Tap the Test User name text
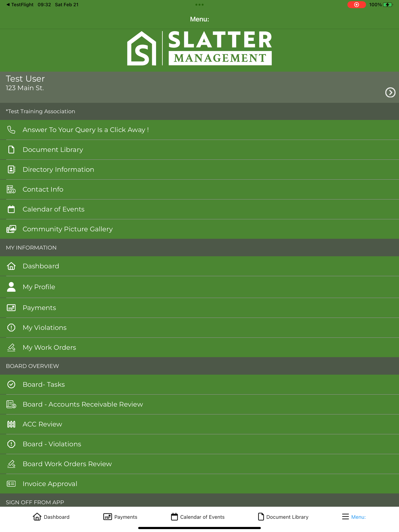This screenshot has width=399, height=532. click(25, 79)
